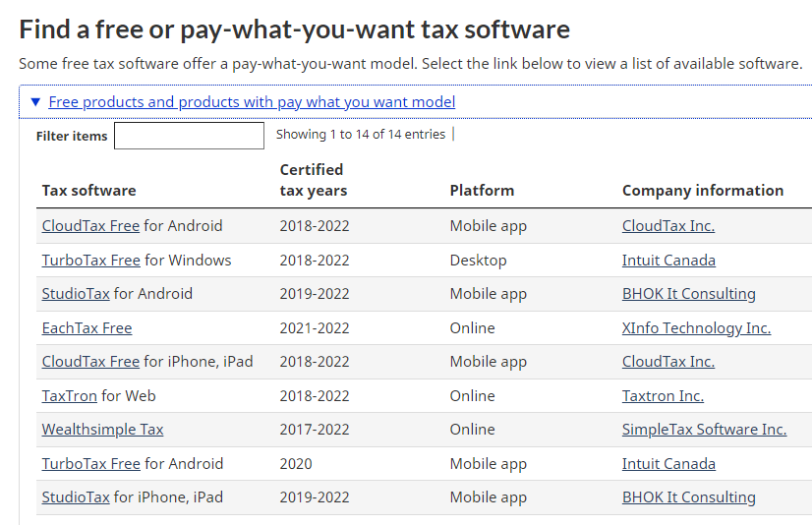This screenshot has width=812, height=525.
Task: Select 'Mobile app' in StudioTax iPhone, iPad row
Action: (x=488, y=497)
